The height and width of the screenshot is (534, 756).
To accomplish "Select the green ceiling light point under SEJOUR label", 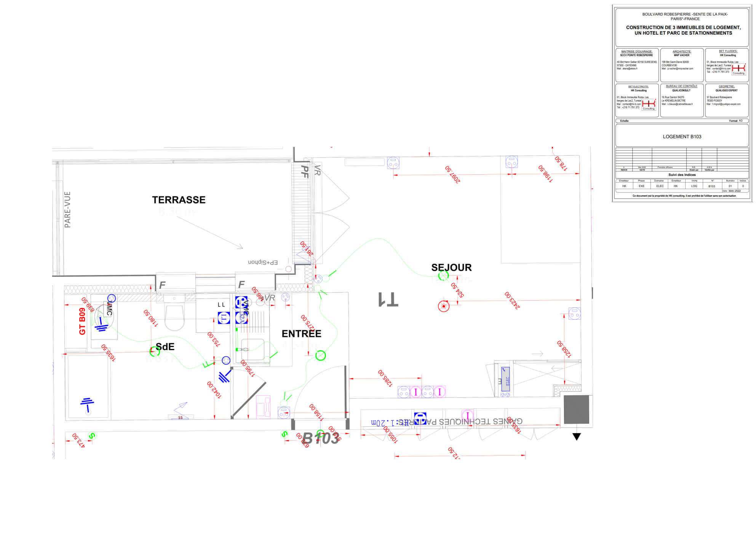I will 443,276.
